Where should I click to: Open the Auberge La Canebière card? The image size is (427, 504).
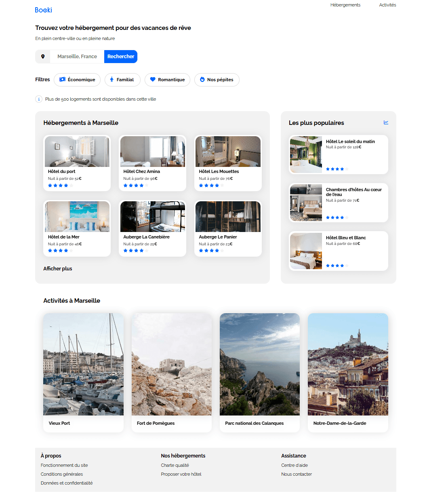[152, 228]
